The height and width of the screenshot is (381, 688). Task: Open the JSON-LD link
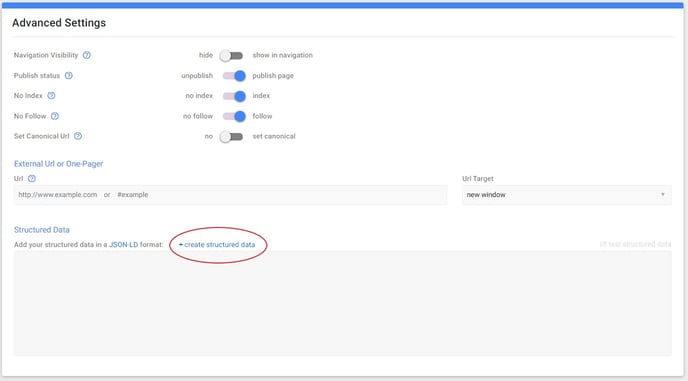[x=123, y=244]
